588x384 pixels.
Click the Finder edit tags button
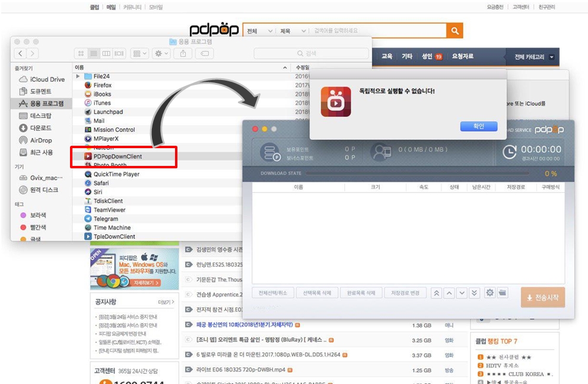tap(205, 53)
